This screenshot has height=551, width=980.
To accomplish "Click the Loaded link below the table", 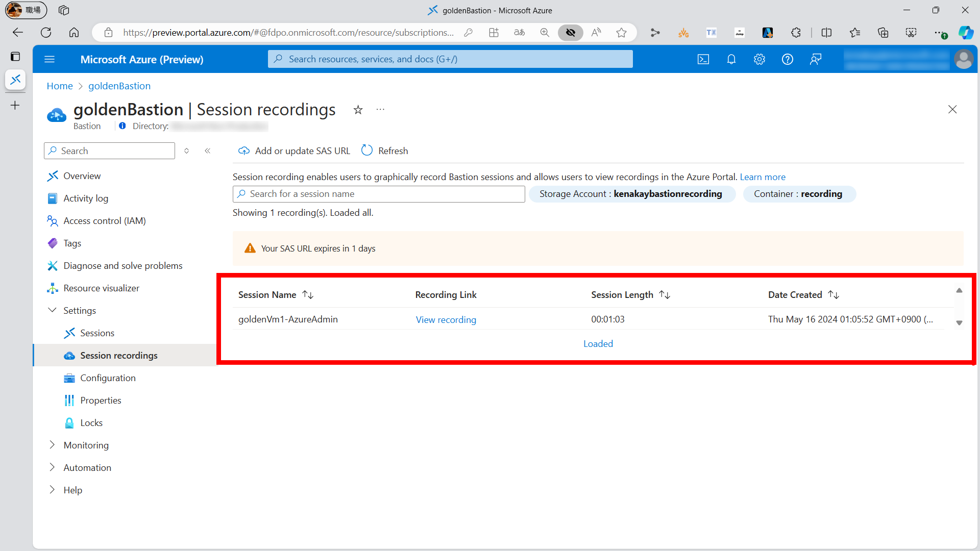I will pyautogui.click(x=598, y=344).
